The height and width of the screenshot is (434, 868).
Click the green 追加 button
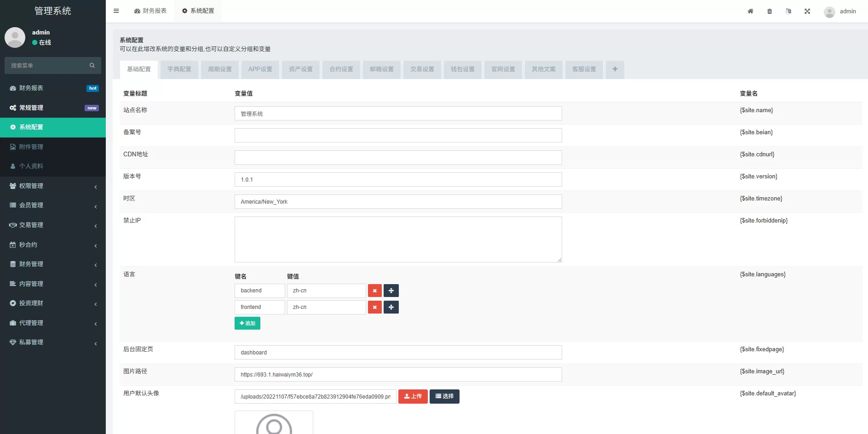247,323
